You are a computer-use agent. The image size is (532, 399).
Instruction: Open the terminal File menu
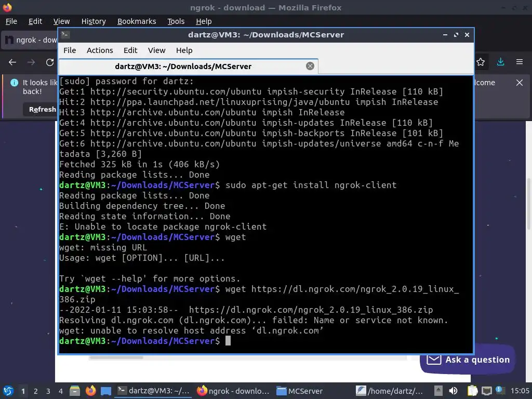pyautogui.click(x=70, y=50)
